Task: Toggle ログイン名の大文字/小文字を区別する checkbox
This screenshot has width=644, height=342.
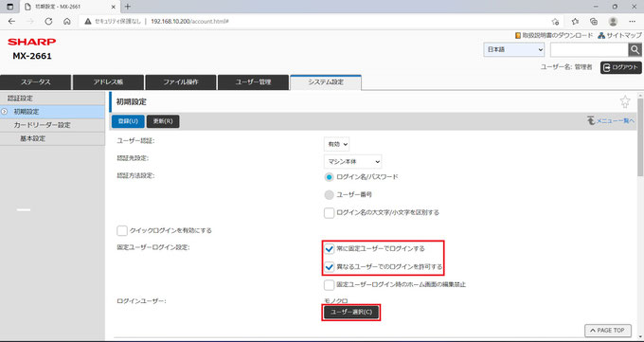Action: click(329, 213)
